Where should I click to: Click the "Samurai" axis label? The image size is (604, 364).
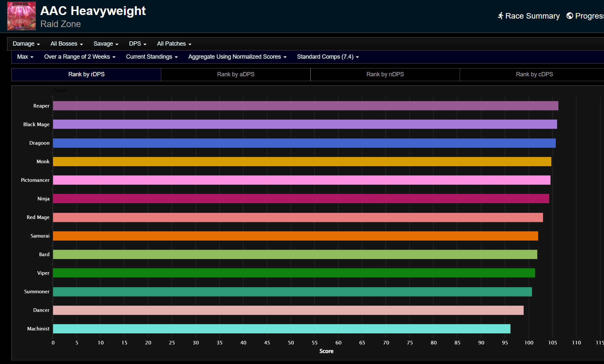click(40, 236)
